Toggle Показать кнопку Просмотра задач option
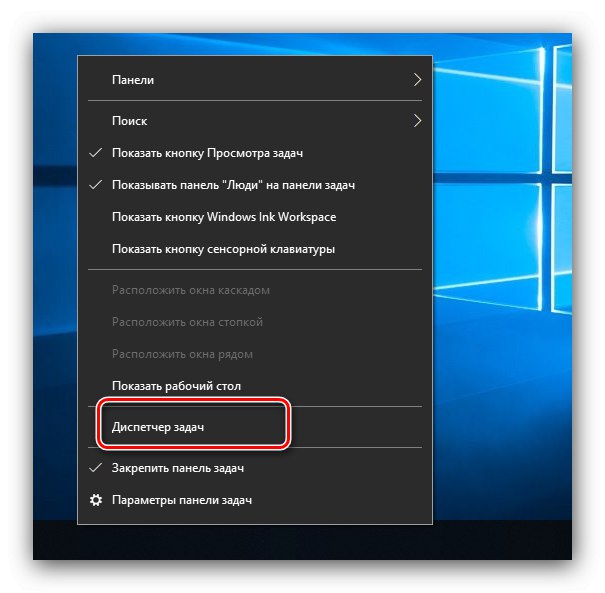This screenshot has width=605, height=593. coord(255,153)
